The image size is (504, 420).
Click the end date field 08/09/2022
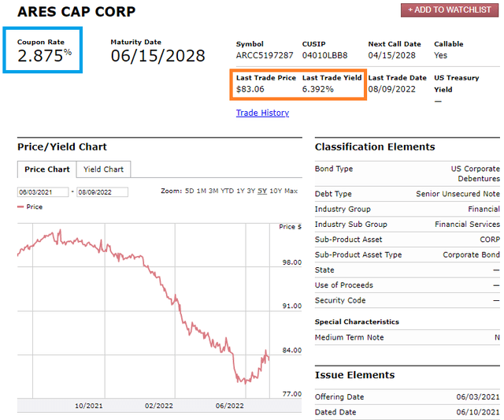point(102,192)
